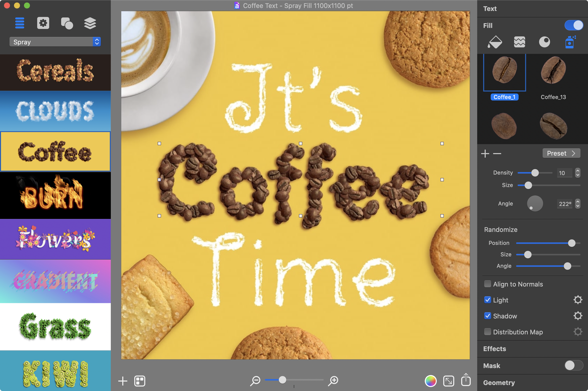Viewport: 588px width, 391px height.
Task: Open the Spray category dropdown
Action: tap(55, 42)
